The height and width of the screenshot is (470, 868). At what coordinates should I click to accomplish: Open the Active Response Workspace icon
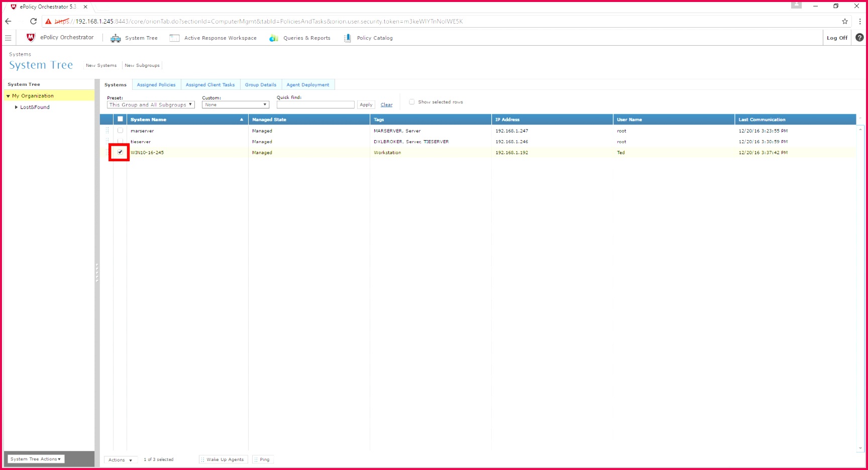click(x=174, y=38)
